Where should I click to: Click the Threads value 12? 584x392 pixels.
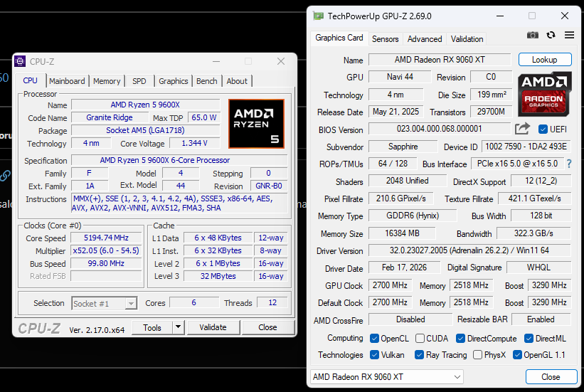coord(272,302)
